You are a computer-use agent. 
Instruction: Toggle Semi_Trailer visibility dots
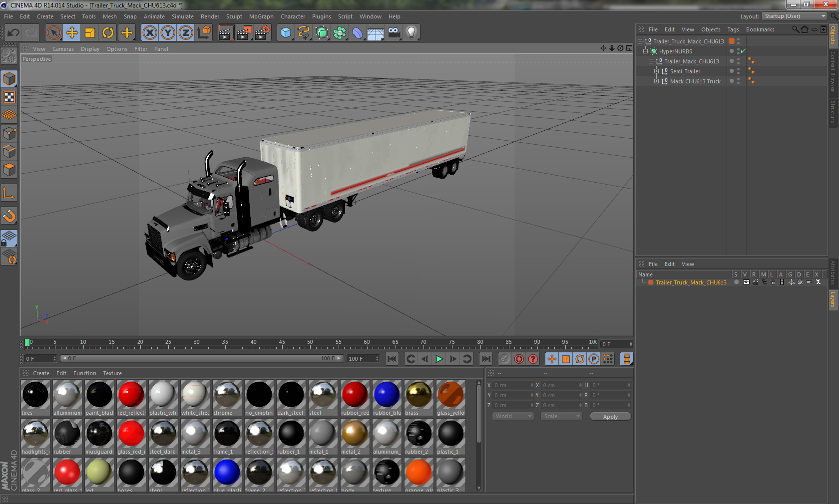(x=738, y=71)
